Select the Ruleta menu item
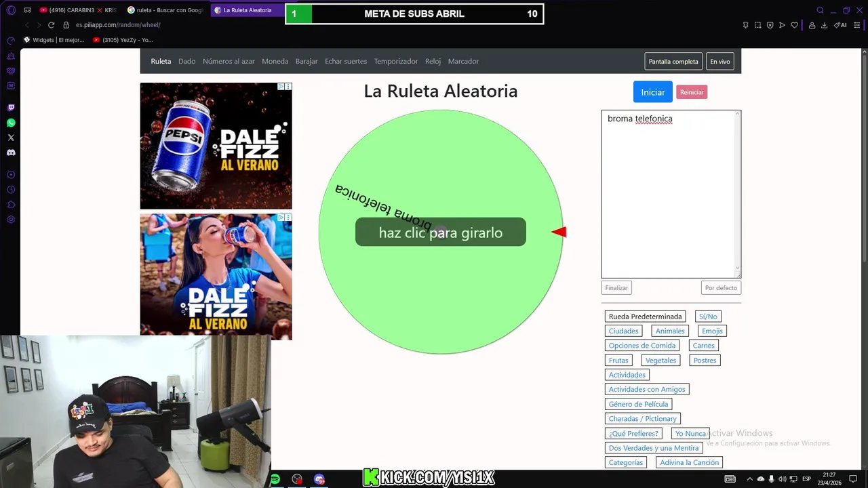This screenshot has width=868, height=488. (161, 61)
